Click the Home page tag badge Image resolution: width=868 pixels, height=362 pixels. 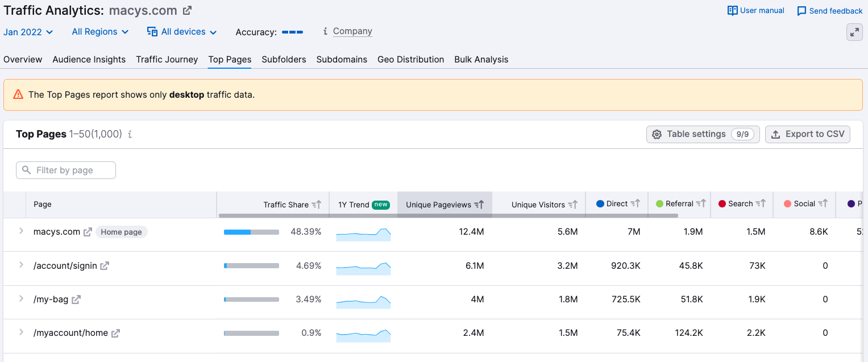(x=121, y=232)
